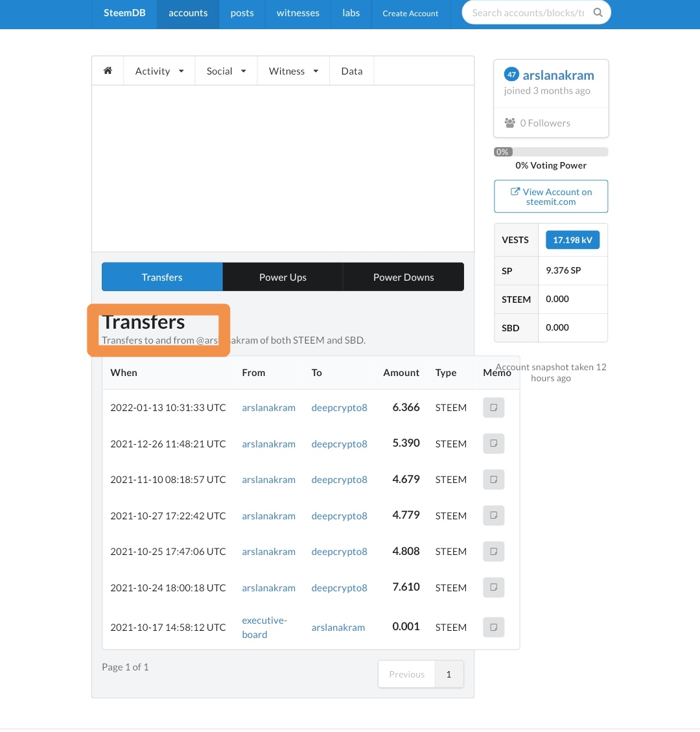Click timestamp 2021-10-24 18:00:18 UTC
The image size is (700, 732).
coord(168,588)
